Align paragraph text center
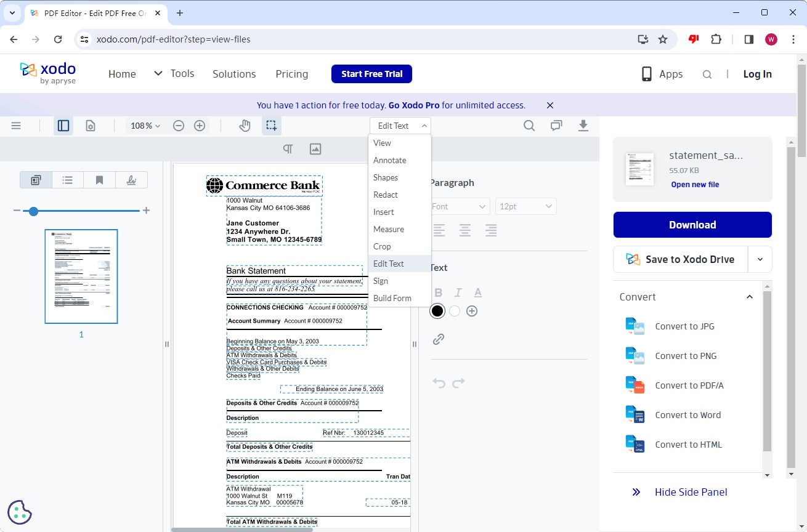The width and height of the screenshot is (807, 532). (x=465, y=230)
